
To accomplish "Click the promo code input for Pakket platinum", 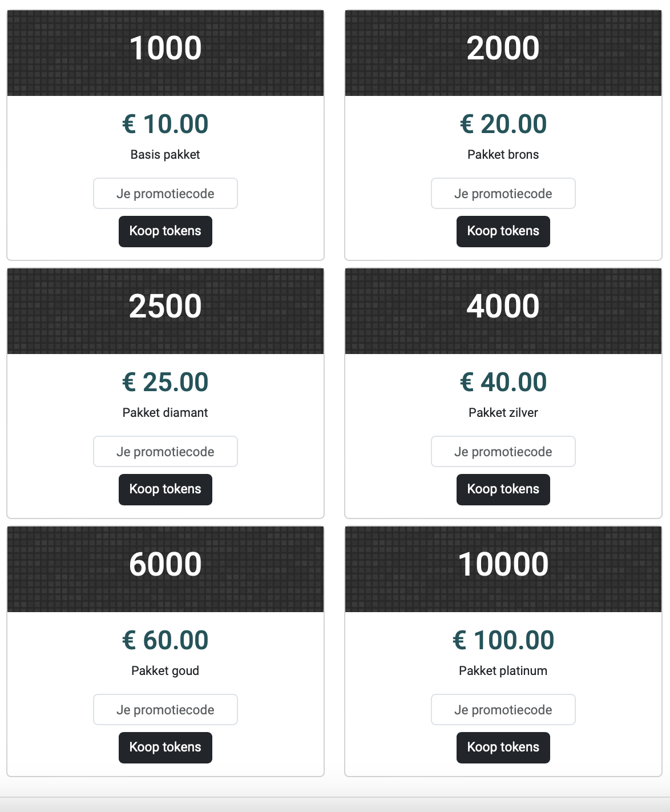I will tap(503, 710).
